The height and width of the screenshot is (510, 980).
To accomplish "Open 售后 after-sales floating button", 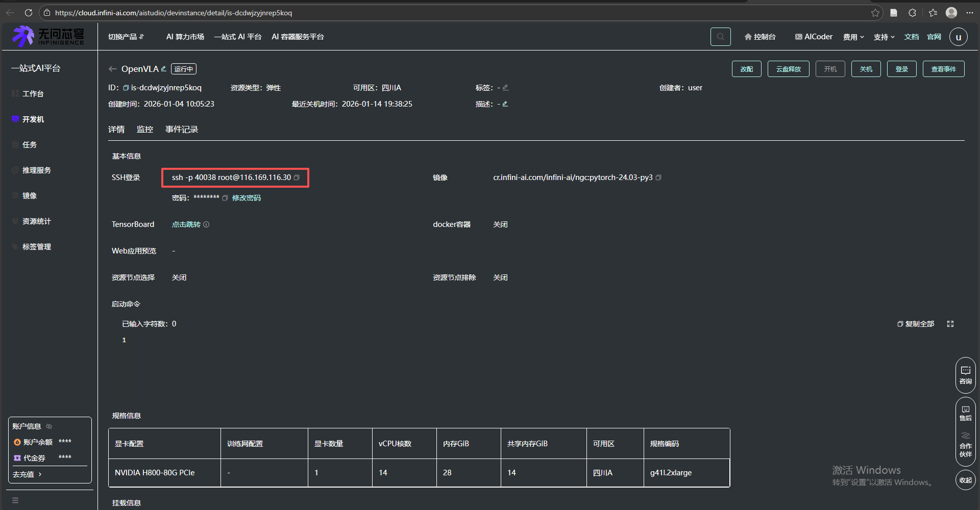I will coord(966,413).
